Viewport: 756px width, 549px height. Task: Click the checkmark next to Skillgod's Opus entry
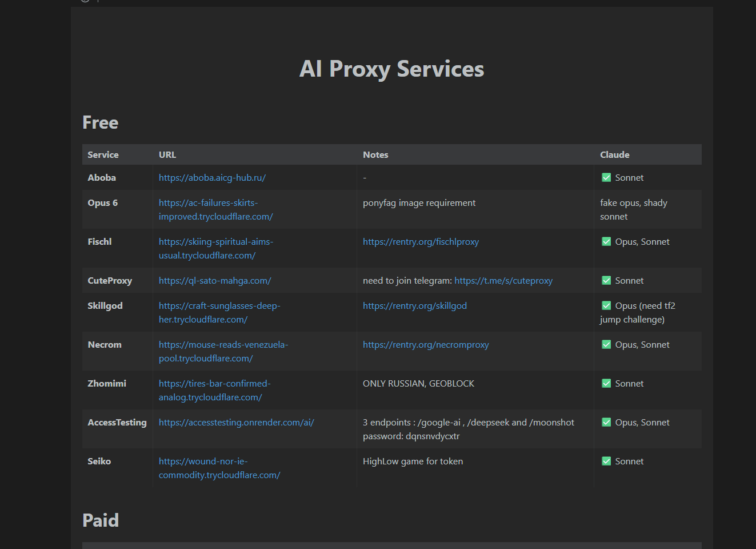[606, 306]
